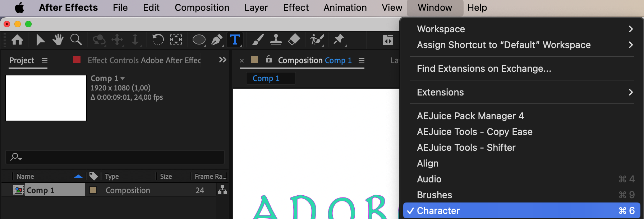Image resolution: width=644 pixels, height=219 pixels.
Task: Click the Comp 1 preview thumbnail
Action: tap(46, 98)
